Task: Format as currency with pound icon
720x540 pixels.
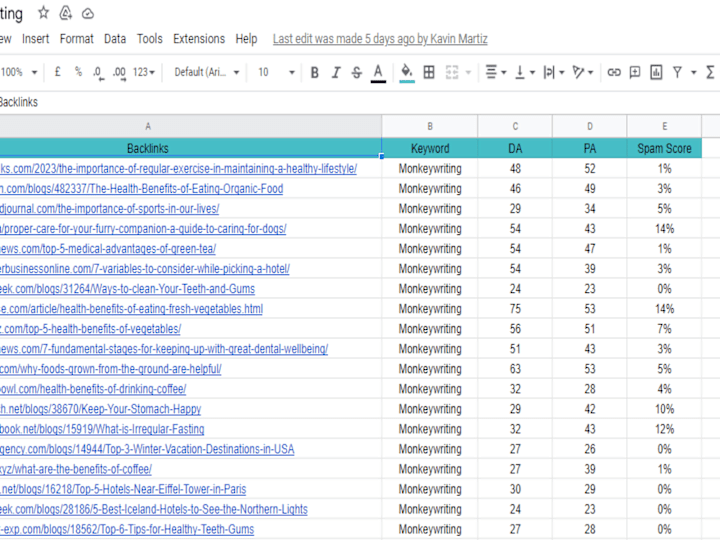Action: (x=57, y=72)
